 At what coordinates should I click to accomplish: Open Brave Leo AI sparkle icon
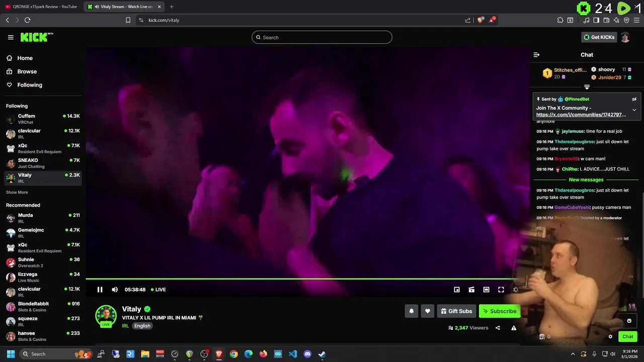(x=616, y=20)
